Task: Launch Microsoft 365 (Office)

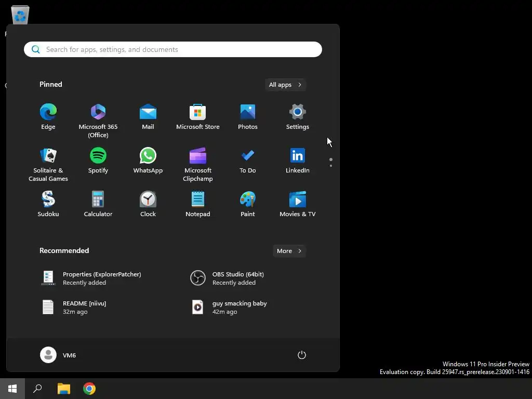Action: (x=98, y=121)
